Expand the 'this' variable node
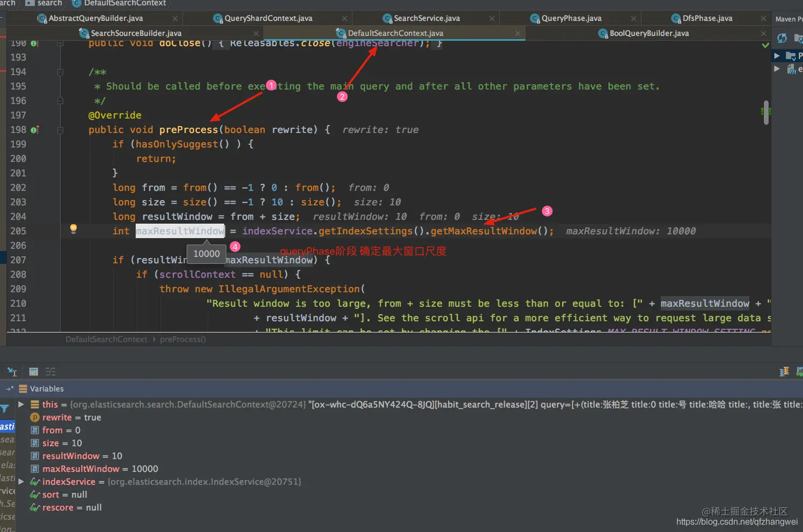 pos(21,404)
